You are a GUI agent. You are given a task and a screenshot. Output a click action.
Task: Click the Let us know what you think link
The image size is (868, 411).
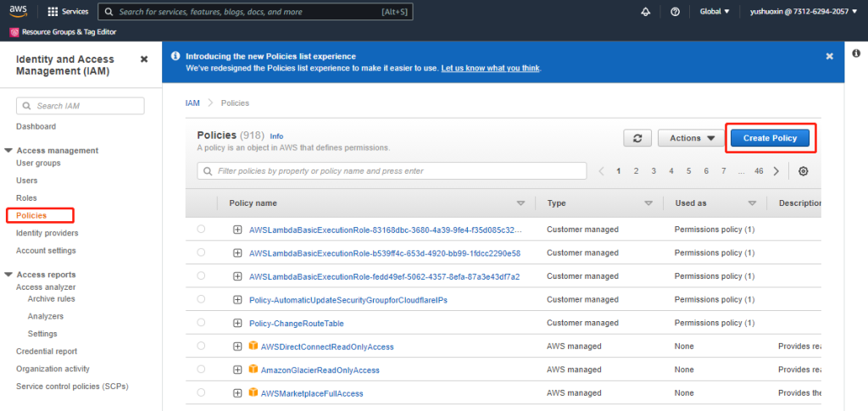click(x=490, y=68)
